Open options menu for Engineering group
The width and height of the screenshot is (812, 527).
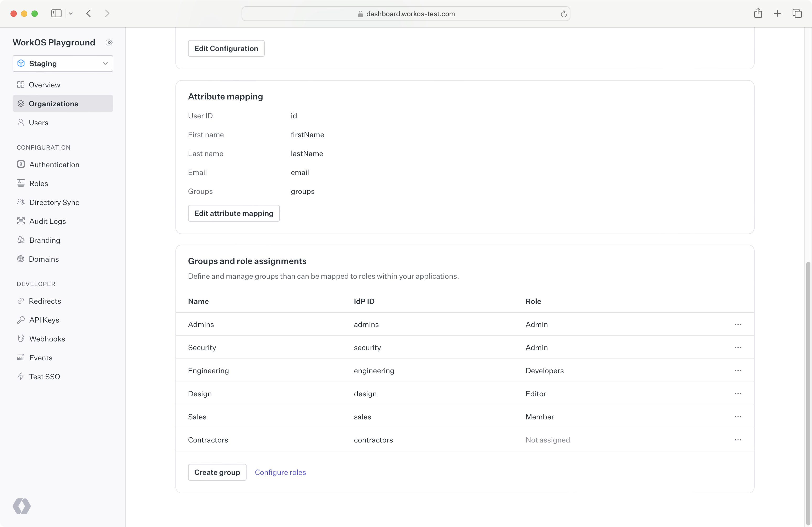(738, 371)
